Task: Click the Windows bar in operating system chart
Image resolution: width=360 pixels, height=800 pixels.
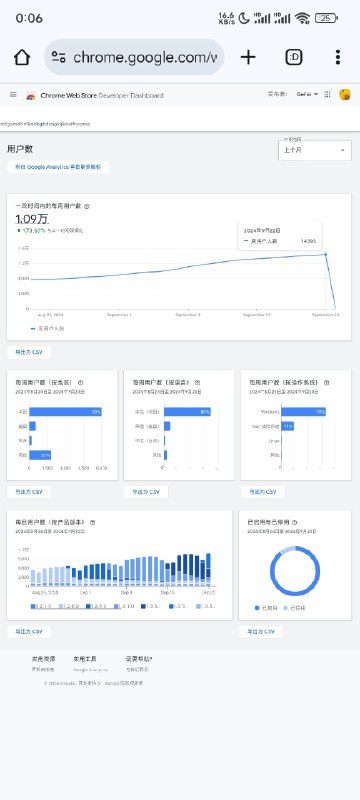Action: pyautogui.click(x=303, y=411)
